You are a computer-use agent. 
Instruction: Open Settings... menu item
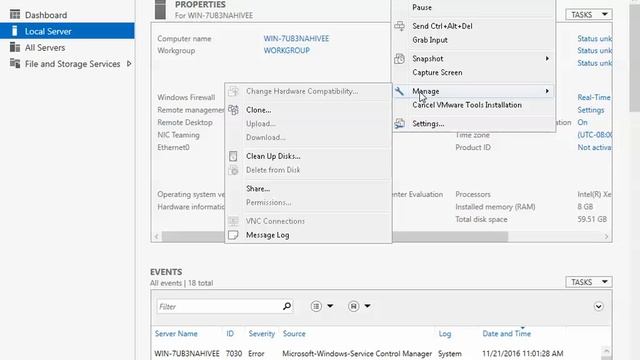[x=428, y=124]
